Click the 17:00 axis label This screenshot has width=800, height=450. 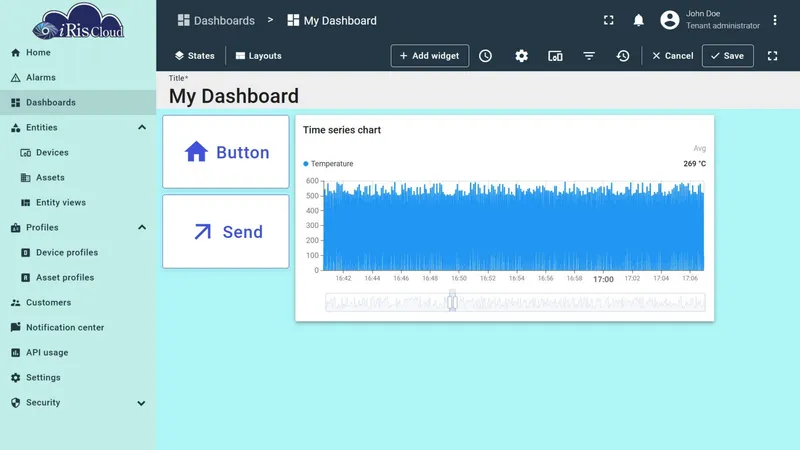click(603, 279)
